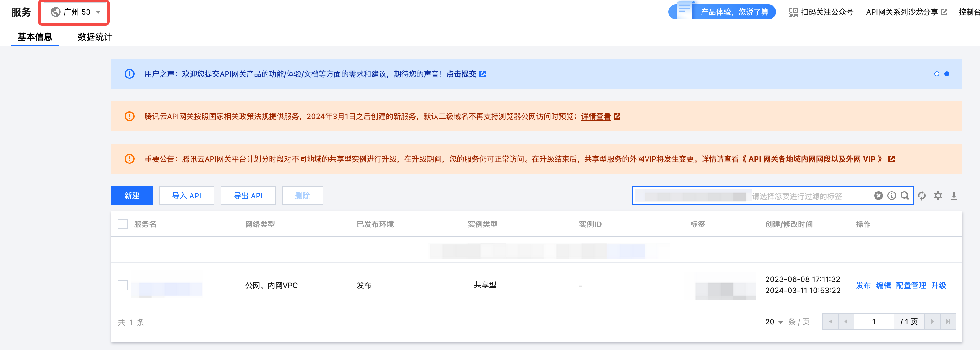The height and width of the screenshot is (350, 980).
Task: Open table settings gear icon
Action: click(938, 196)
